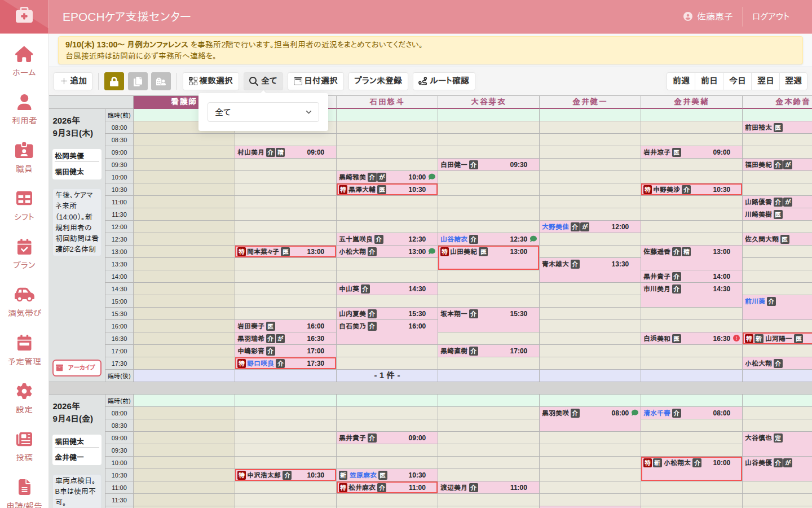812x508 pixels.
Task: Go to 前日
Action: pos(709,81)
